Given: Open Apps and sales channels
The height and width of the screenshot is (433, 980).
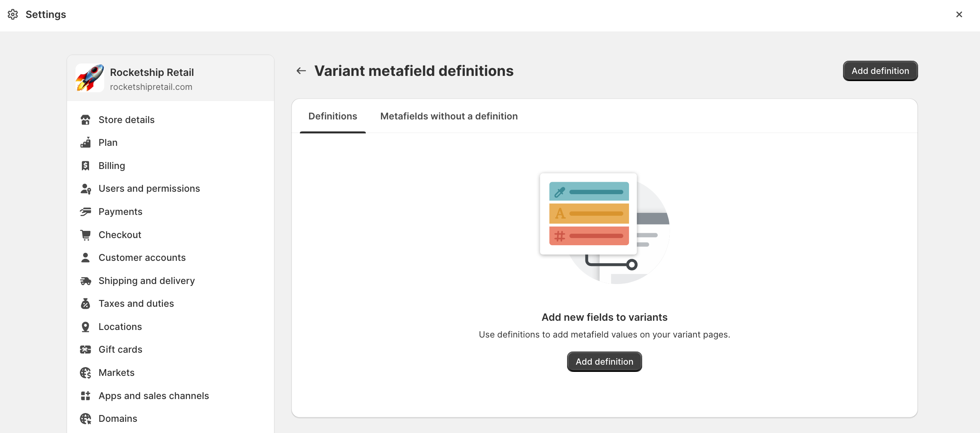Looking at the screenshot, I should [x=153, y=396].
